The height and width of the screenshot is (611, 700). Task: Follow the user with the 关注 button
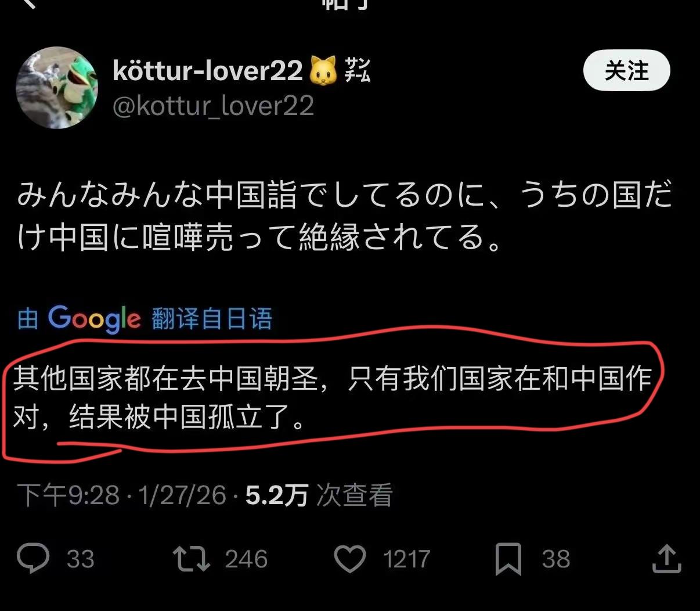pyautogui.click(x=626, y=71)
